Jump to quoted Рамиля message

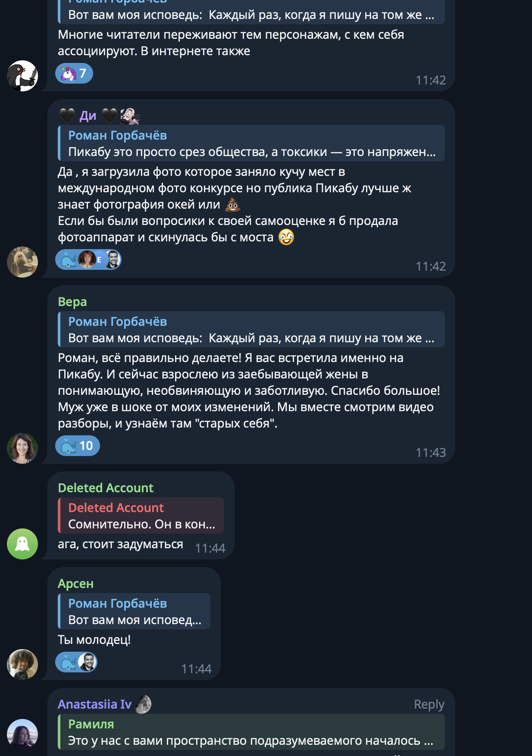coord(251,732)
